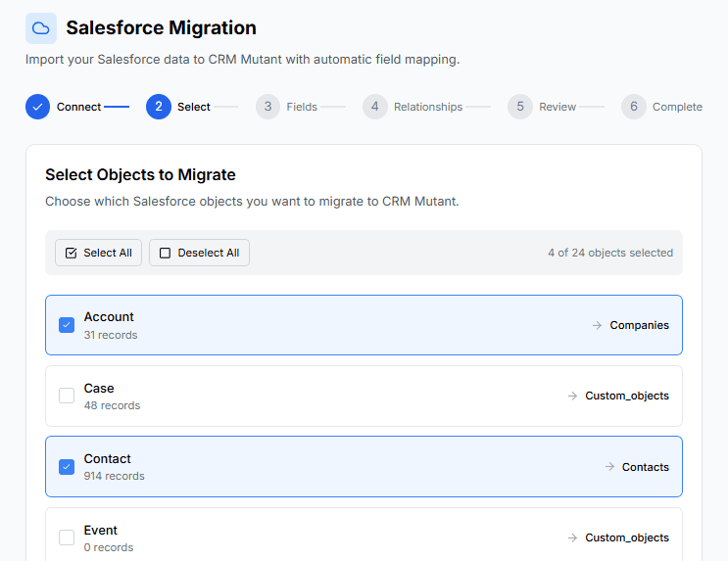The width and height of the screenshot is (728, 561).
Task: Click the step 6 Complete circle
Action: [x=634, y=107]
